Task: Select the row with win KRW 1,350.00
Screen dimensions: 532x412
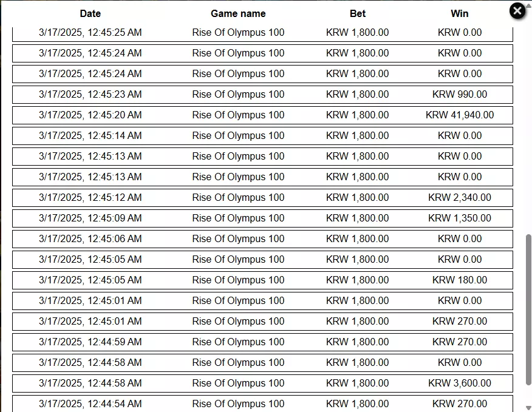Action: click(x=262, y=218)
